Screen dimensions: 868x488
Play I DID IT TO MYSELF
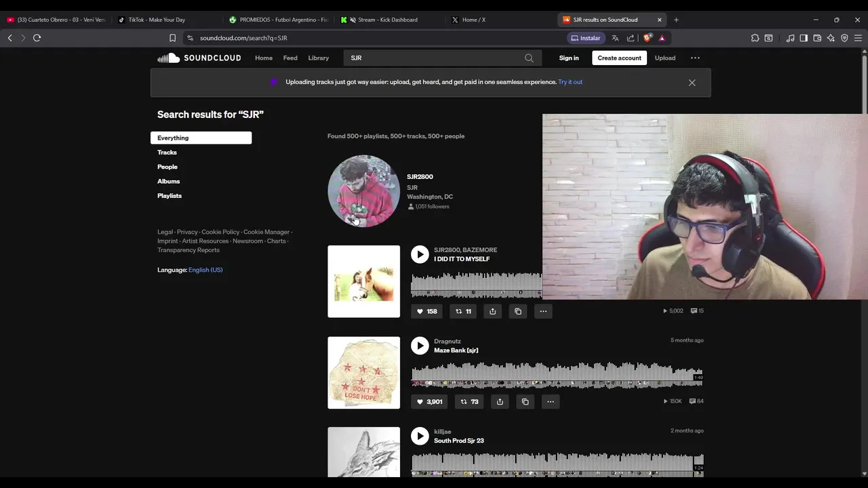[x=420, y=254]
